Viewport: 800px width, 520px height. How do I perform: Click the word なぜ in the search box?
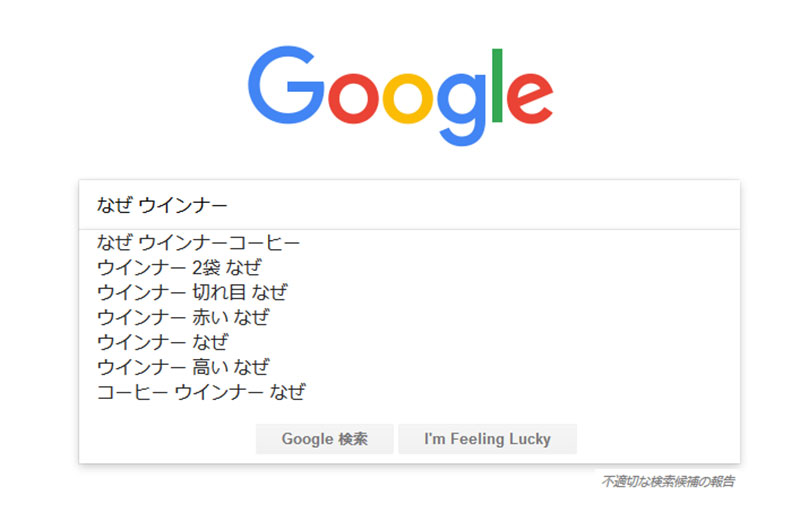[x=115, y=205]
